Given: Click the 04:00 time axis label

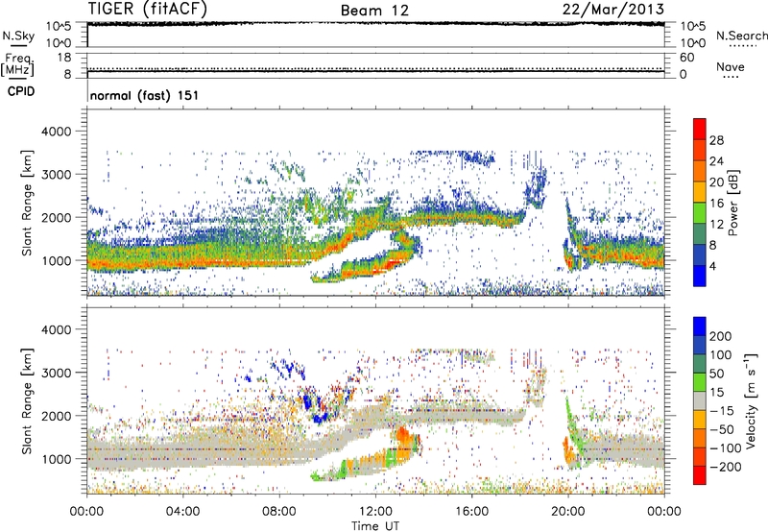Looking at the screenshot, I should click(x=183, y=512).
